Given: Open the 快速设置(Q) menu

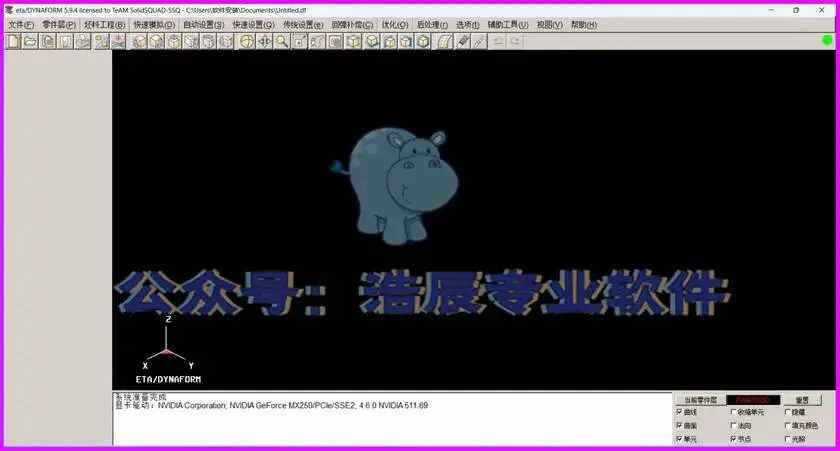Looking at the screenshot, I should coord(253,25).
